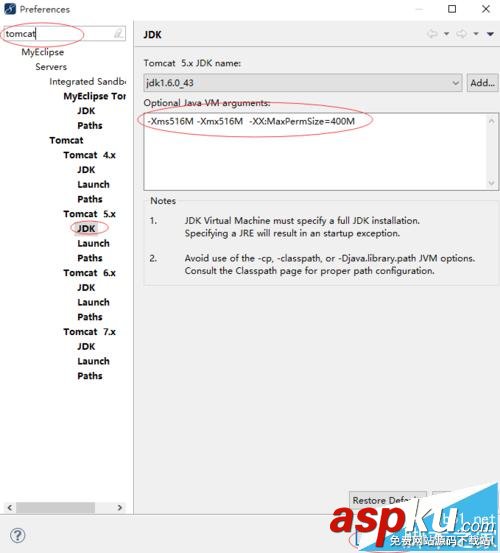This screenshot has height=553, width=500.
Task: Select JDK under Tomcat 7.x
Action: (x=86, y=346)
